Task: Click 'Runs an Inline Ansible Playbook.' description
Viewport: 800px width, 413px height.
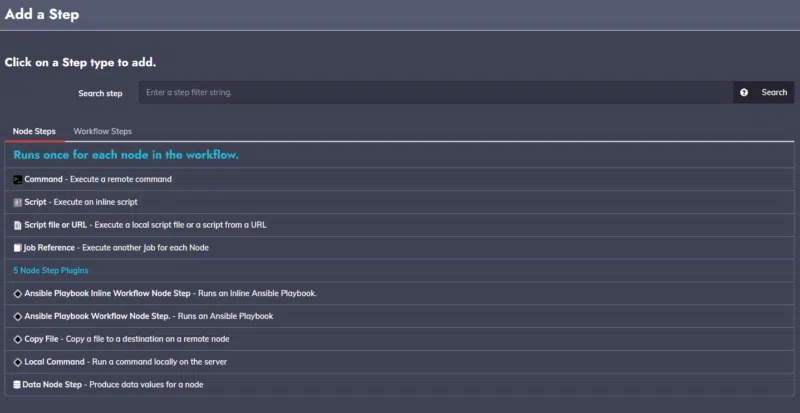Action: pos(258,294)
